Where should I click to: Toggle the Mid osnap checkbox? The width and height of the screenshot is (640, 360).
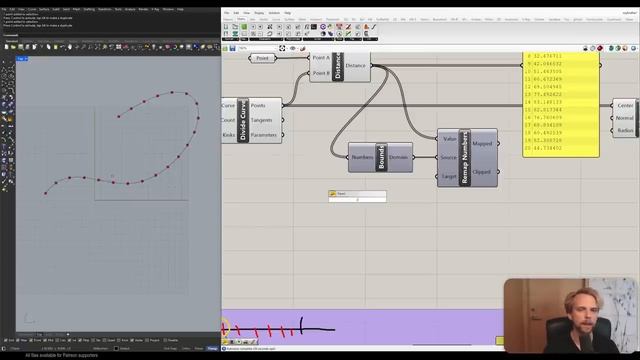coord(45,340)
